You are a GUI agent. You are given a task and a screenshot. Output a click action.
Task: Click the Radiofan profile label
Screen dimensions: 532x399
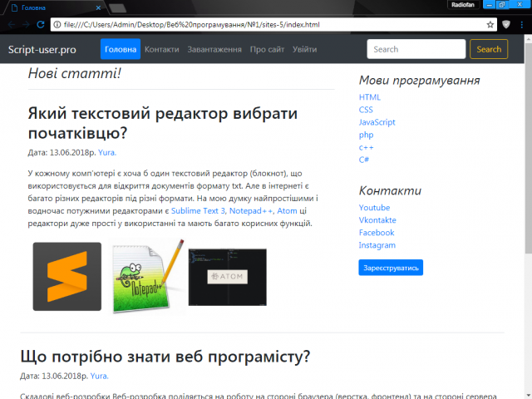(x=463, y=4)
